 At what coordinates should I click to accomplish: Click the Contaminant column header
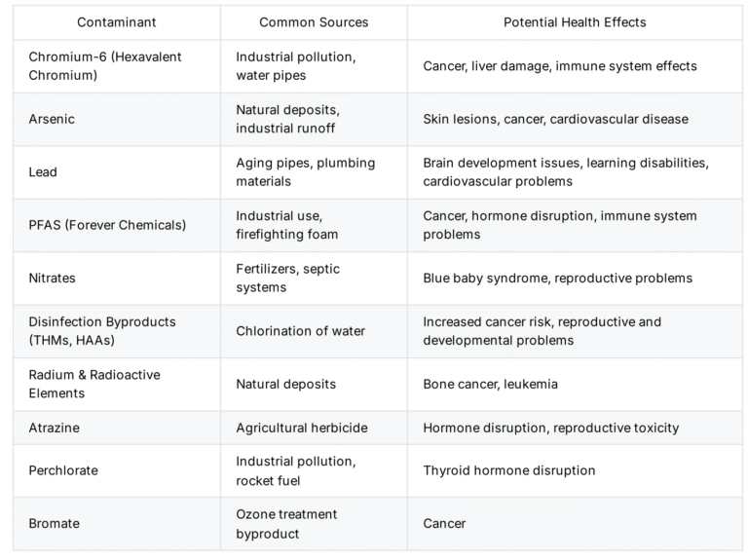pos(117,22)
